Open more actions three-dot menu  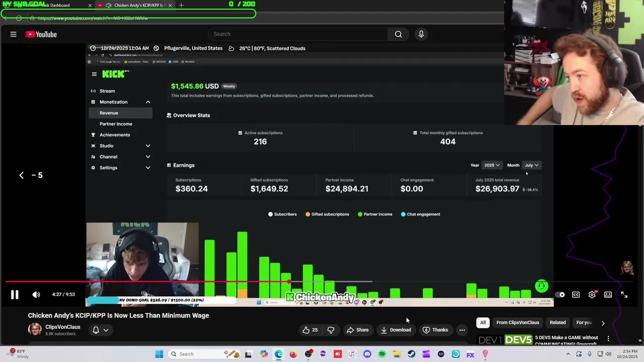pos(462,330)
